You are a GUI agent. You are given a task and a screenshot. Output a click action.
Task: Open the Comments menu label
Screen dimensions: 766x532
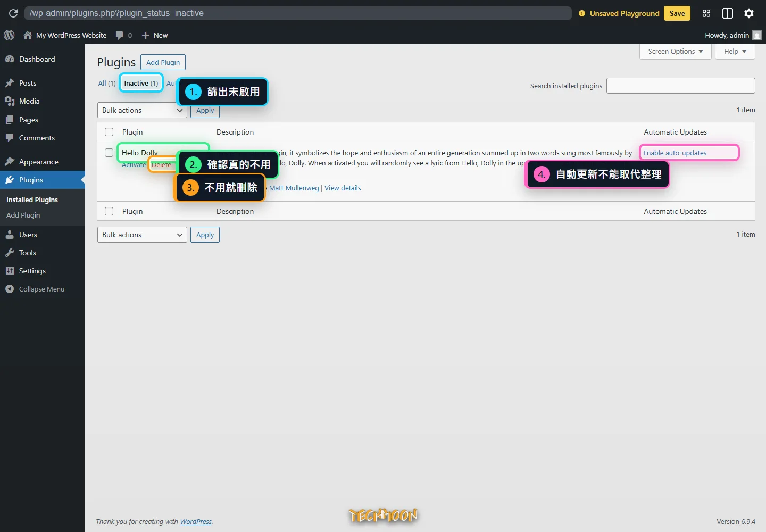(37, 138)
